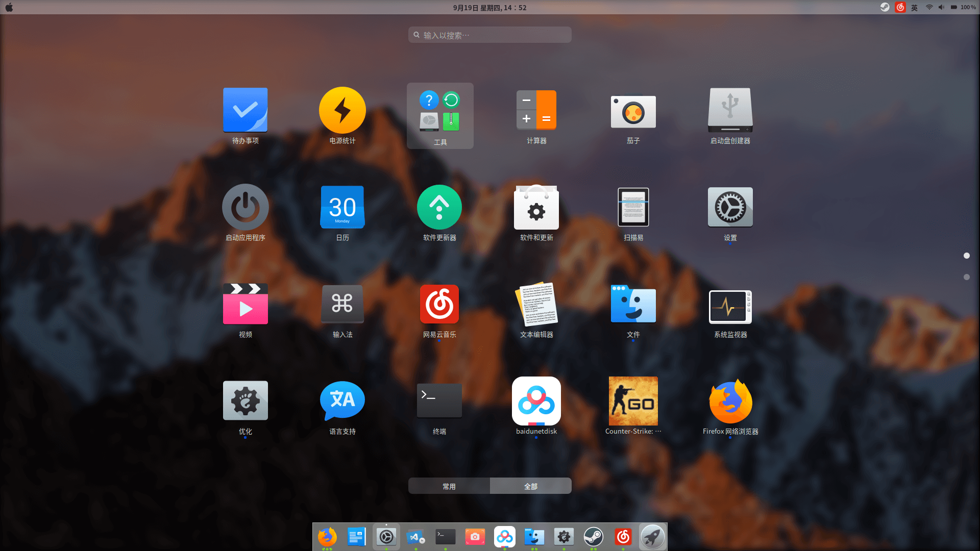Viewport: 980px width, 551px height.
Task: Open the Steam tray icon menu
Action: 884,7
